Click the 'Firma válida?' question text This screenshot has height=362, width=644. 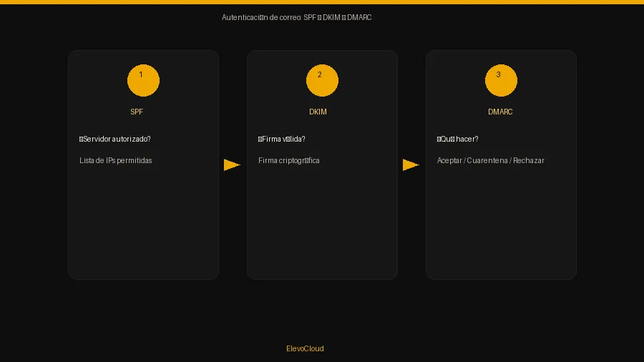(x=282, y=139)
